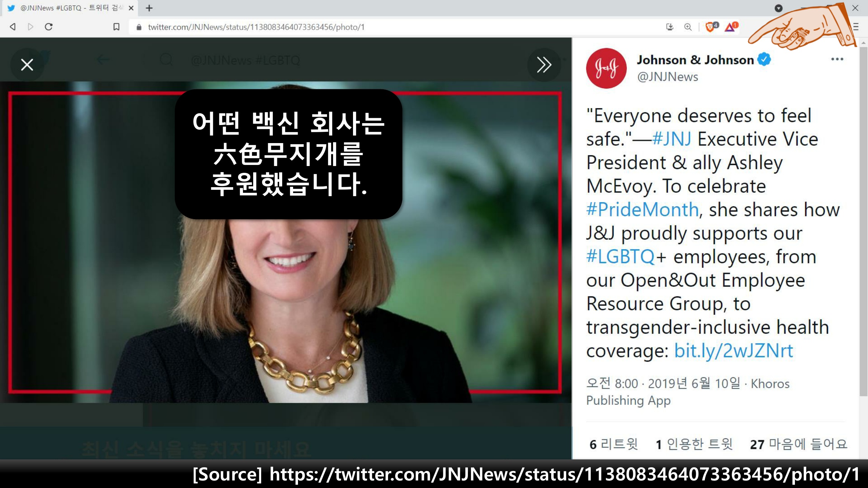Click the #PrideMonth hashtag link
The height and width of the screenshot is (488, 868).
(642, 210)
